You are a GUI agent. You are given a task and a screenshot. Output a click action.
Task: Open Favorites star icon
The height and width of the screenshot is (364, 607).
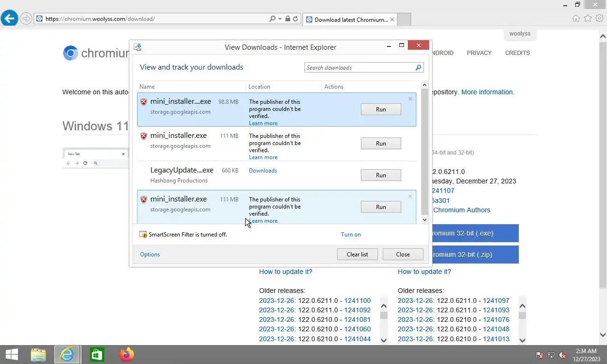588,18
